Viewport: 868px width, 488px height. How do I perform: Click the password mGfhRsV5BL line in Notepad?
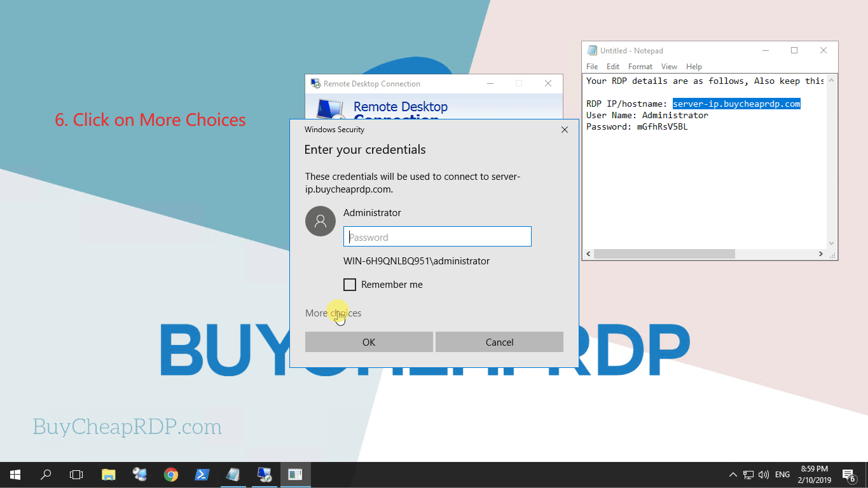[x=637, y=126]
